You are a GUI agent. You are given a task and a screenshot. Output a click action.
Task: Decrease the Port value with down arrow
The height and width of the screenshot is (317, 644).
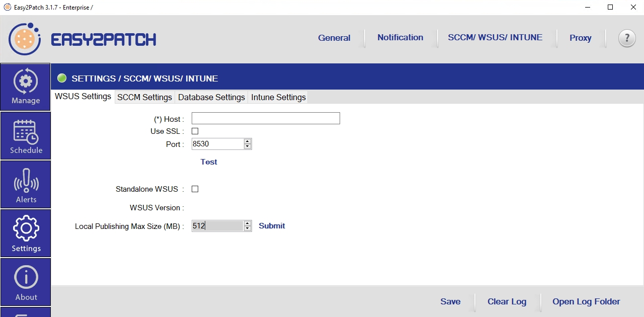247,147
